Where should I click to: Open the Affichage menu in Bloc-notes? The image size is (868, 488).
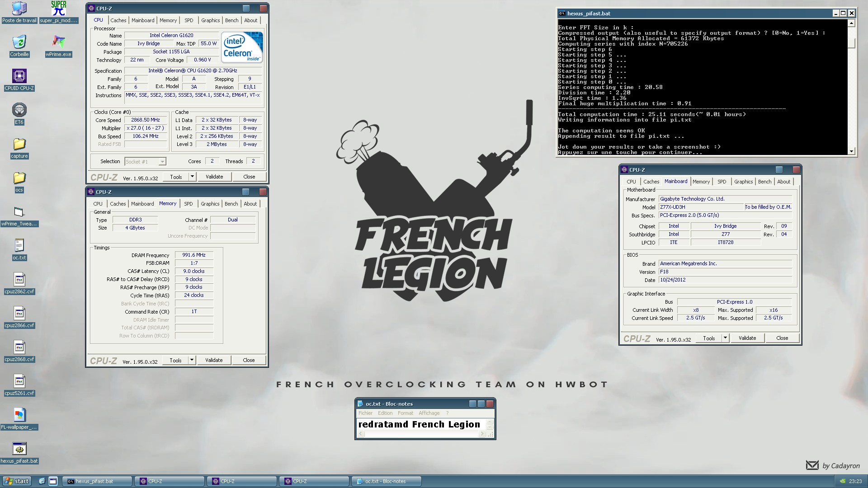429,413
